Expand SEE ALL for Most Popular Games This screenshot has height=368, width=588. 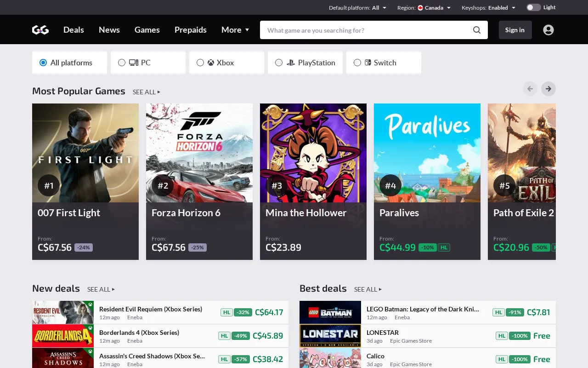147,92
